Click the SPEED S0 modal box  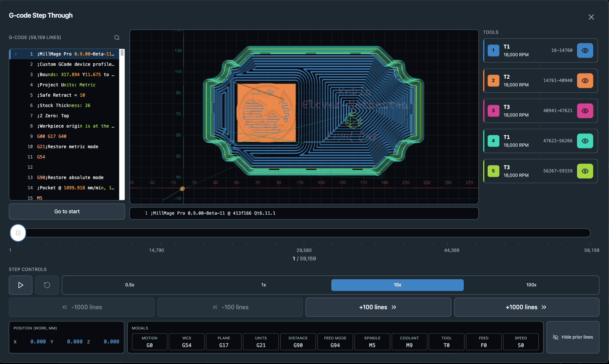[521, 342]
